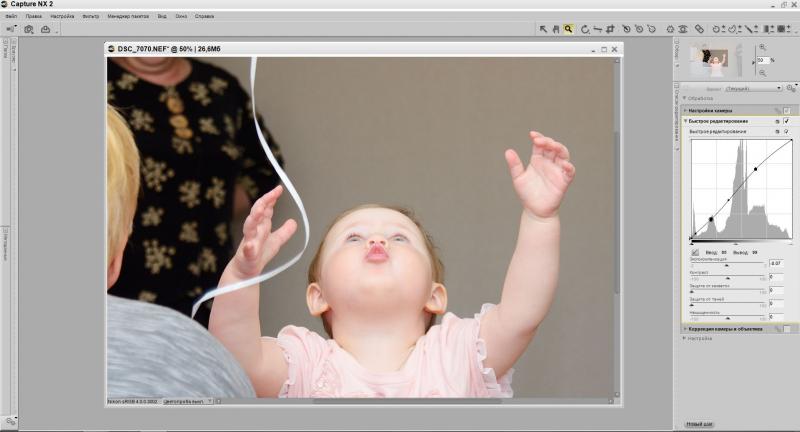Toggle the 'Коррекция камеры и объектива' checkbox
Viewport: 800px width, 432px height.
point(786,329)
